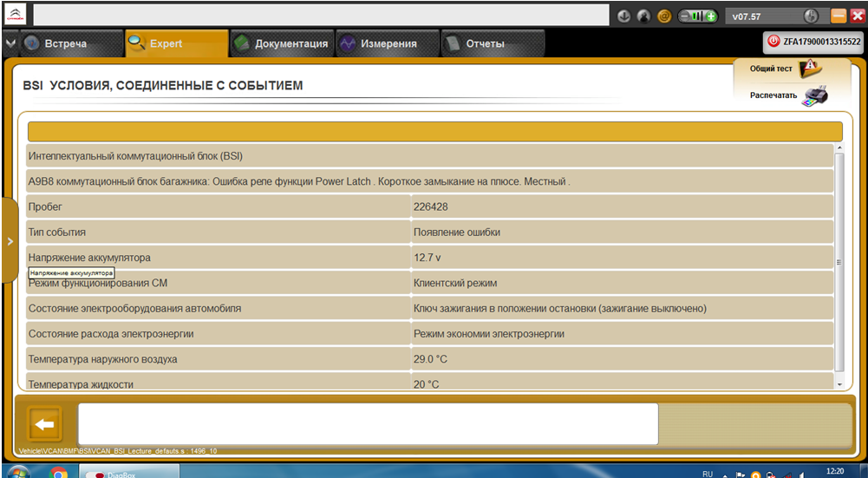Open Chrome from the Windows taskbar
This screenshot has width=868, height=478.
tap(59, 473)
